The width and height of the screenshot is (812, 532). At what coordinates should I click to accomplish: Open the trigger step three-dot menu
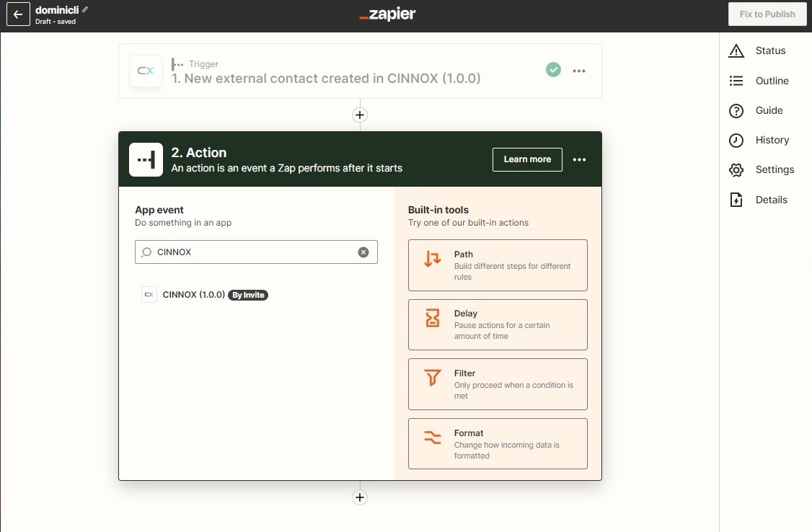(579, 71)
